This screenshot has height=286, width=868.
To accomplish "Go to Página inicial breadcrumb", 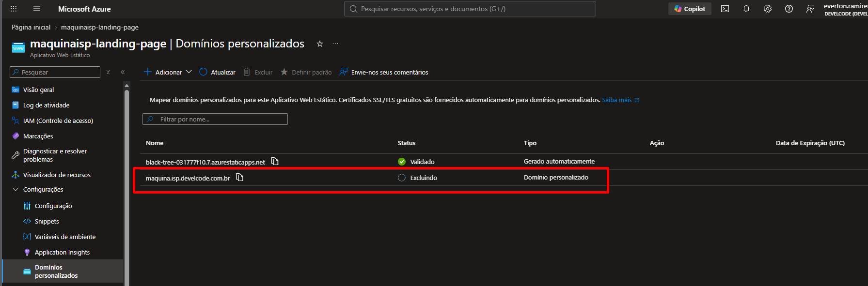I will pos(31,27).
